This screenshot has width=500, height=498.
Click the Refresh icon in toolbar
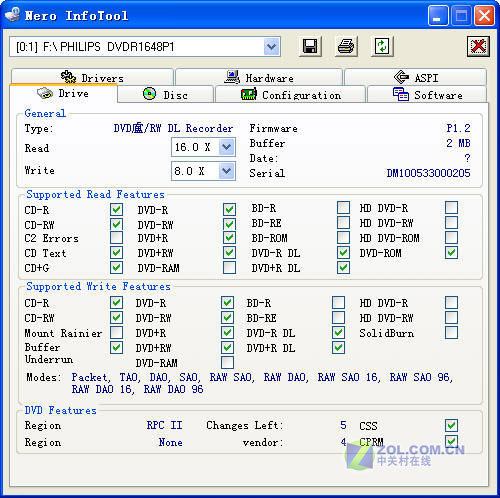click(x=382, y=46)
